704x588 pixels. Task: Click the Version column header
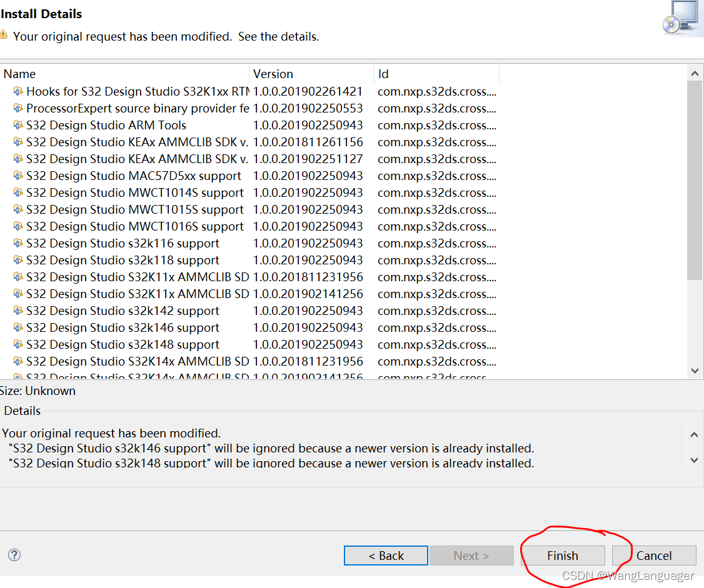click(311, 74)
